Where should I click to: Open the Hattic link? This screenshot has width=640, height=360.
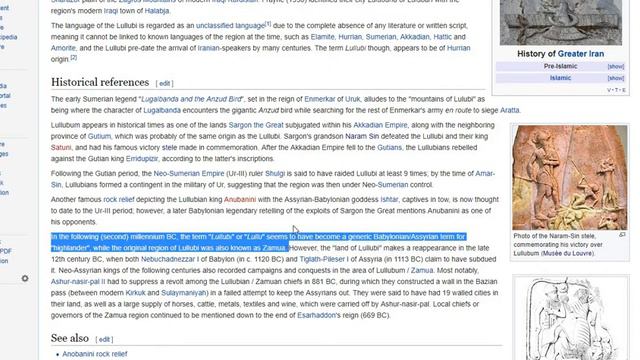pyautogui.click(x=442, y=37)
